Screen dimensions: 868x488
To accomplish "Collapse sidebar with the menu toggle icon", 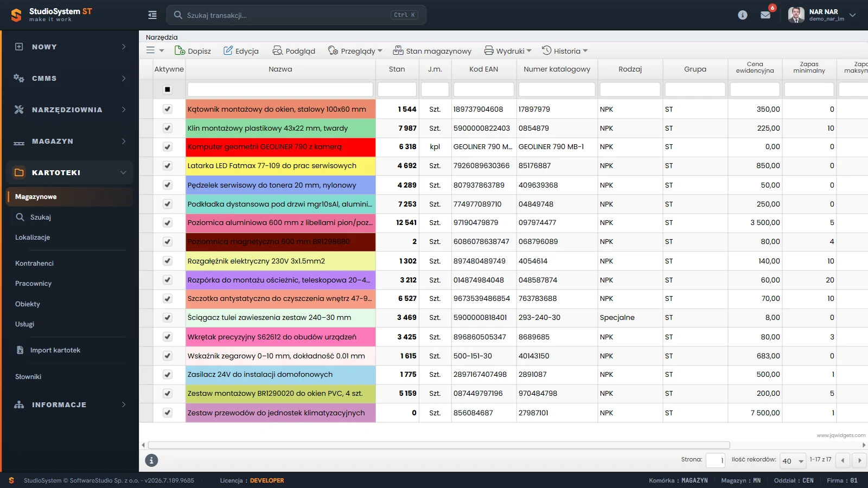I will tap(152, 15).
